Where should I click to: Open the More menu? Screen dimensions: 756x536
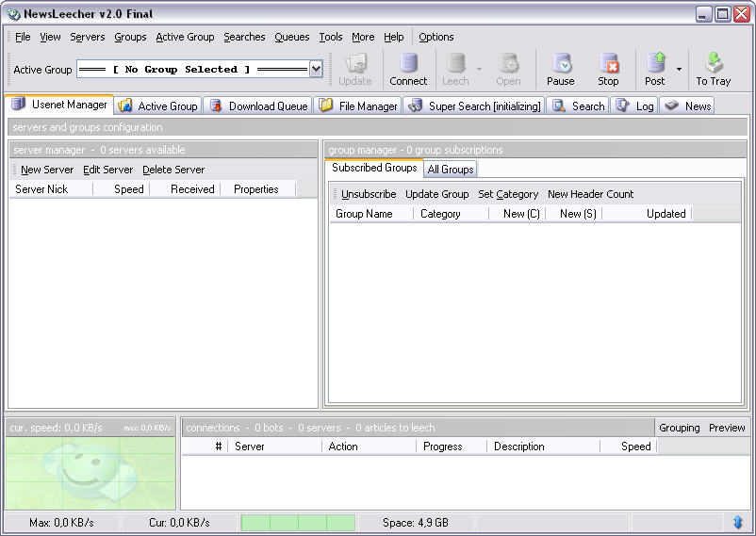tap(363, 37)
